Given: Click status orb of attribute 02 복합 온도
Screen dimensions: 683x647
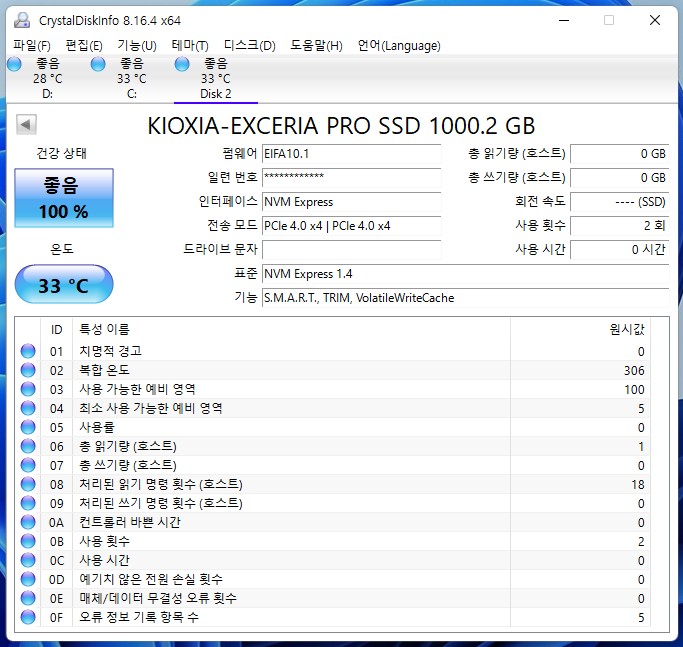Looking at the screenshot, I should pos(28,370).
